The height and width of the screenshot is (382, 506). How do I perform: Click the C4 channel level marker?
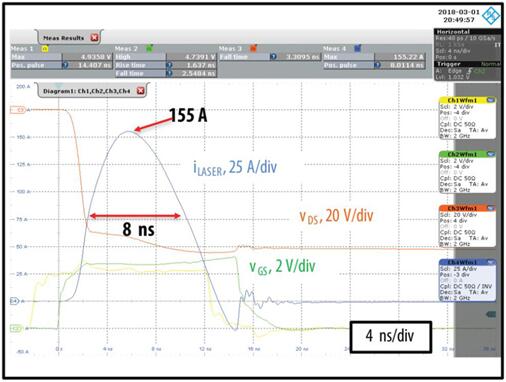(x=15, y=301)
